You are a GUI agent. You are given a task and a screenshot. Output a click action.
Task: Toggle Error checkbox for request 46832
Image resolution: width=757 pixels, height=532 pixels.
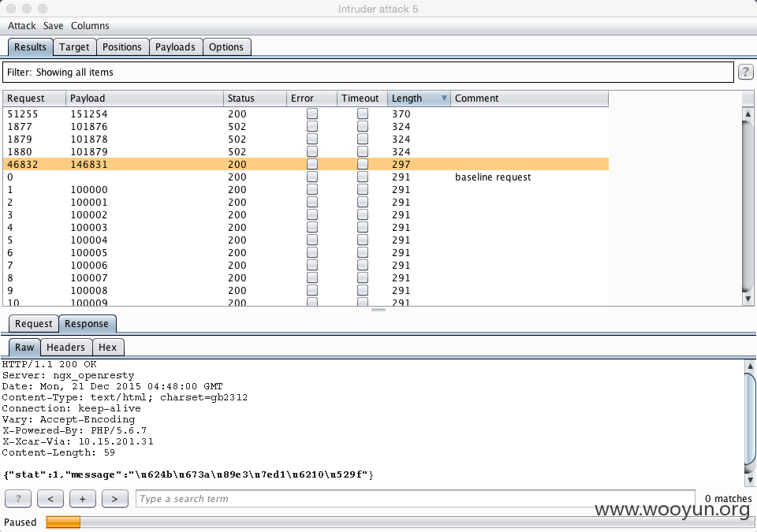pyautogui.click(x=312, y=164)
